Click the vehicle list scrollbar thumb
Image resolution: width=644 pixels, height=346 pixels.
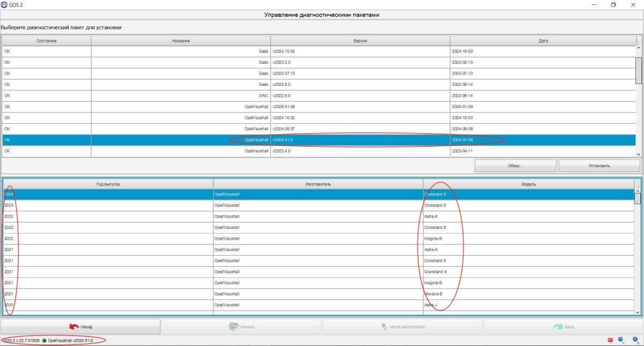638,198
